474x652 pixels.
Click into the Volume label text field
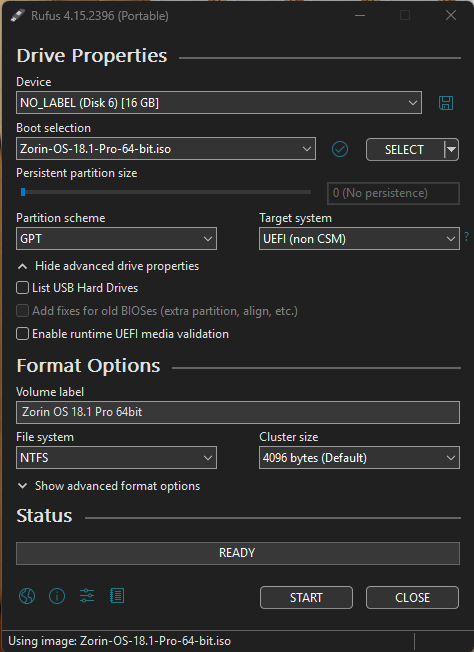(238, 412)
